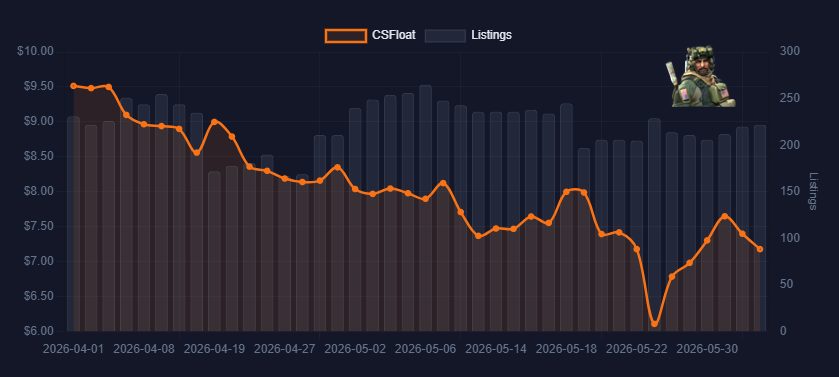Click the 2026-05-18 date label

pyautogui.click(x=566, y=349)
